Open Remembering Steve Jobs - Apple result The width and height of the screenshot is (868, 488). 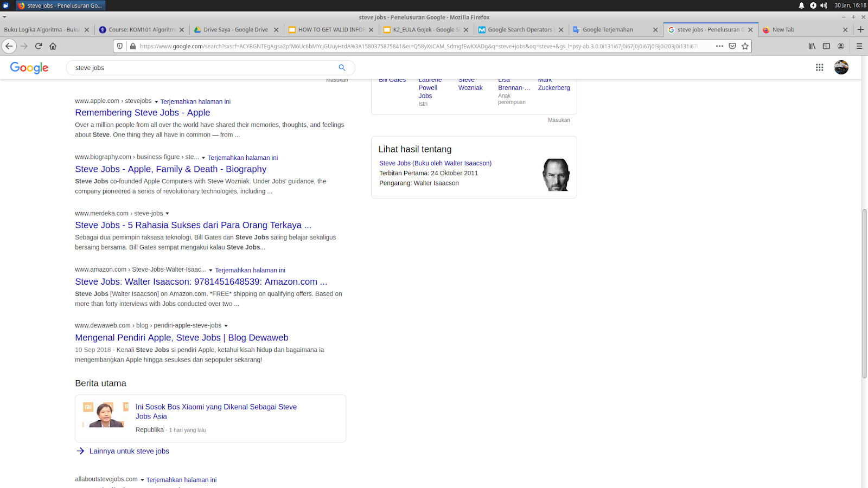tap(143, 113)
